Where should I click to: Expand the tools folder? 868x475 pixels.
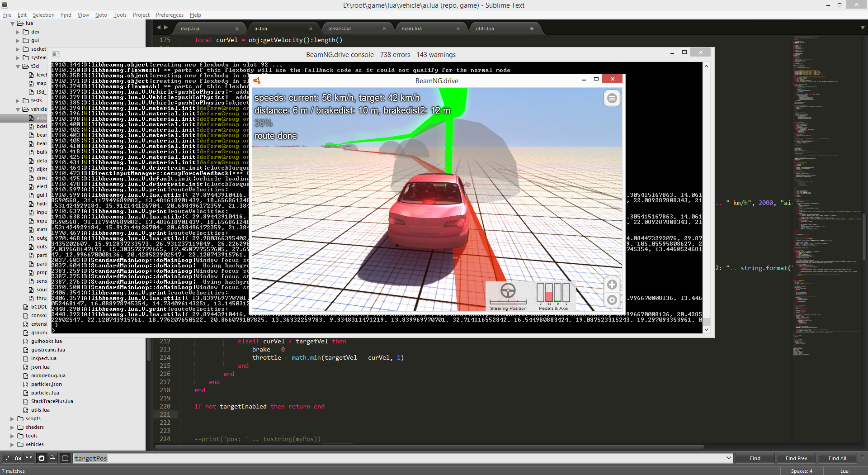pos(12,436)
